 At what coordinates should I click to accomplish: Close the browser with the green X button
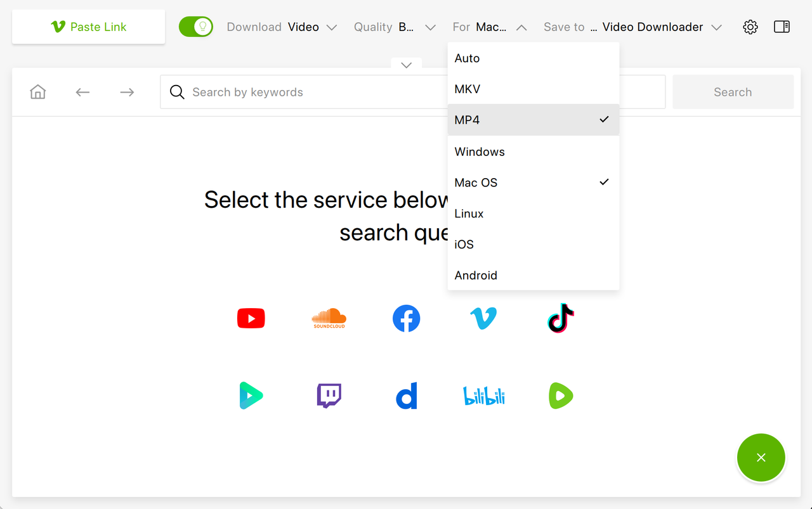click(x=761, y=458)
